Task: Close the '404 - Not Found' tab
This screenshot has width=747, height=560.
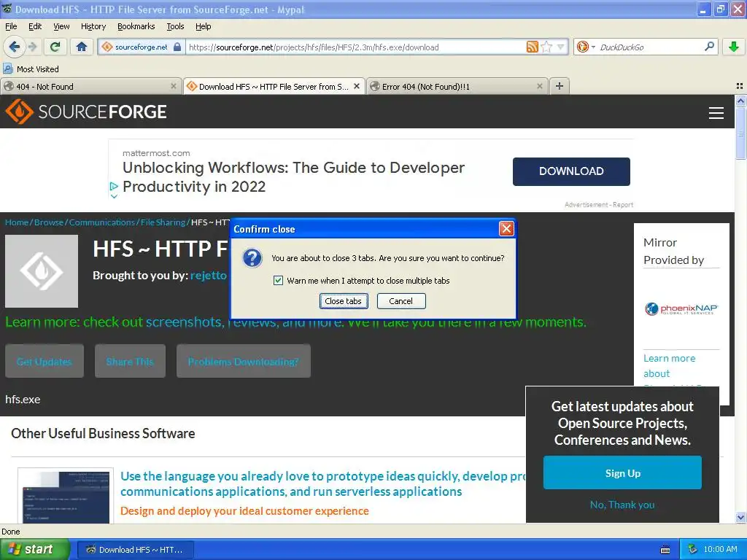Action: [x=174, y=86]
